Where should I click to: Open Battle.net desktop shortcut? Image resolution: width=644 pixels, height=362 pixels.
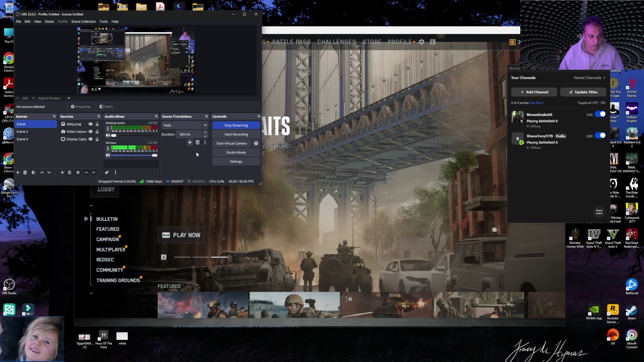pos(631,287)
